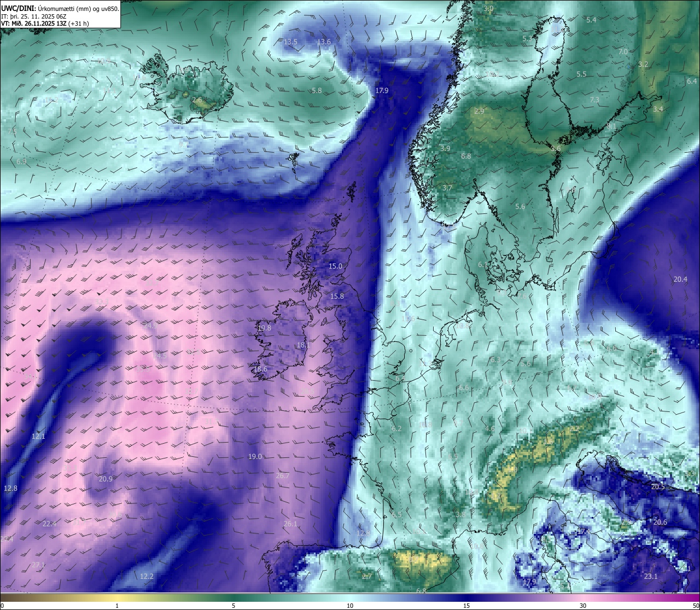Click the 3.6 value near Stockholm

coord(556,148)
